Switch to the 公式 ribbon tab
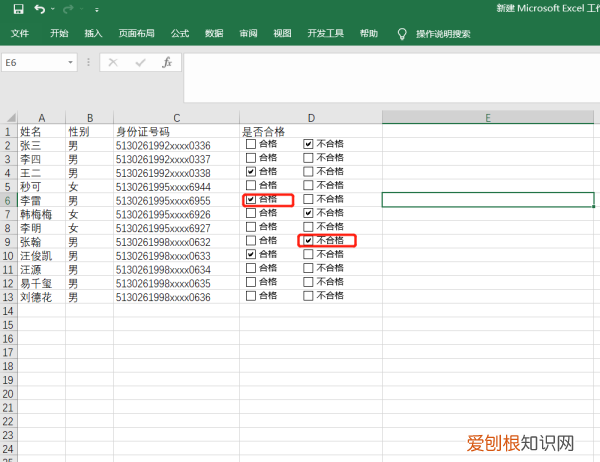Viewport: 600px width, 462px height. [180, 33]
